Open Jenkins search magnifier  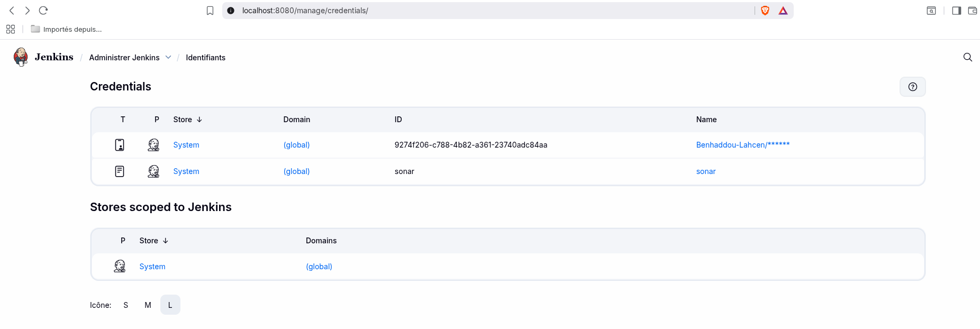point(968,57)
